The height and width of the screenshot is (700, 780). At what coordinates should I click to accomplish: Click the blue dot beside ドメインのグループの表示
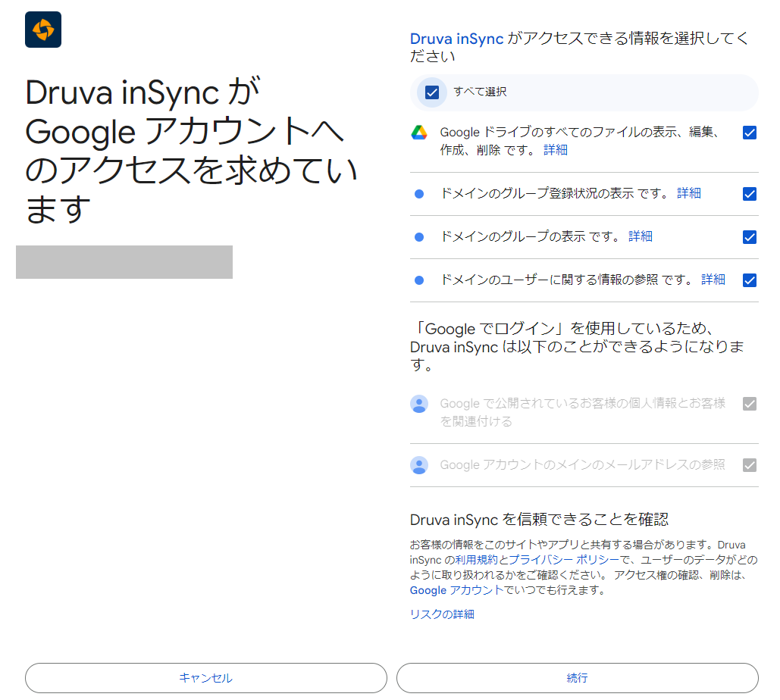(x=419, y=237)
